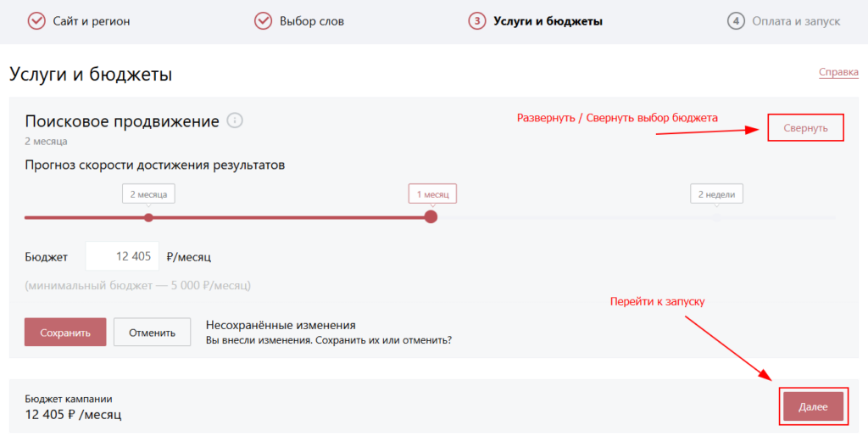The height and width of the screenshot is (442, 868).
Task: Click the checkmark icon beside Выбор слов
Action: (263, 21)
